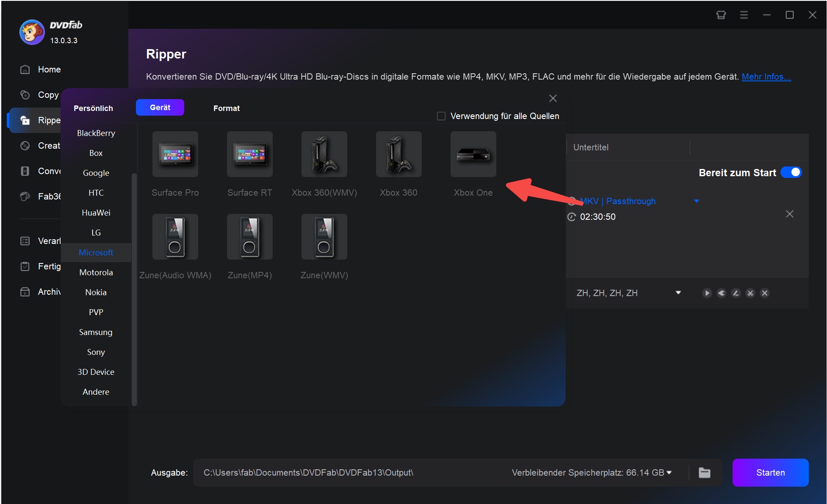The image size is (827, 504).
Task: Open the video edit pencil icon
Action: click(x=736, y=293)
